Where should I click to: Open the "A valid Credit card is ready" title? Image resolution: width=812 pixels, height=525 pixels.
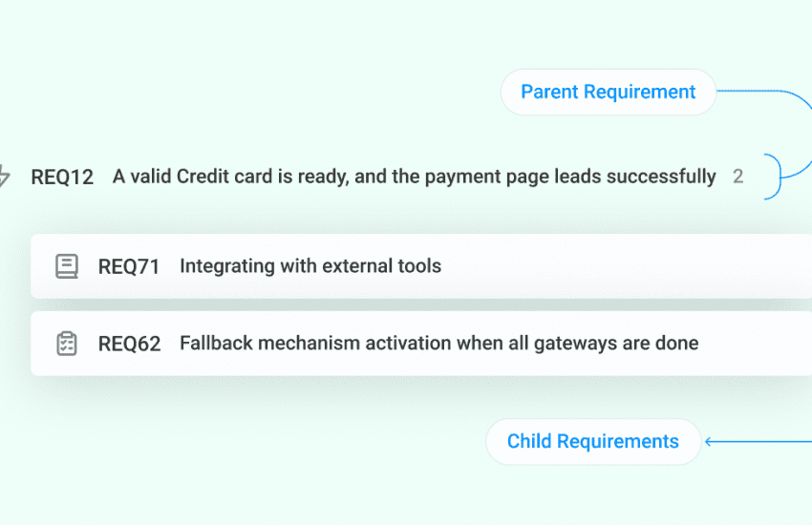pyautogui.click(x=414, y=177)
